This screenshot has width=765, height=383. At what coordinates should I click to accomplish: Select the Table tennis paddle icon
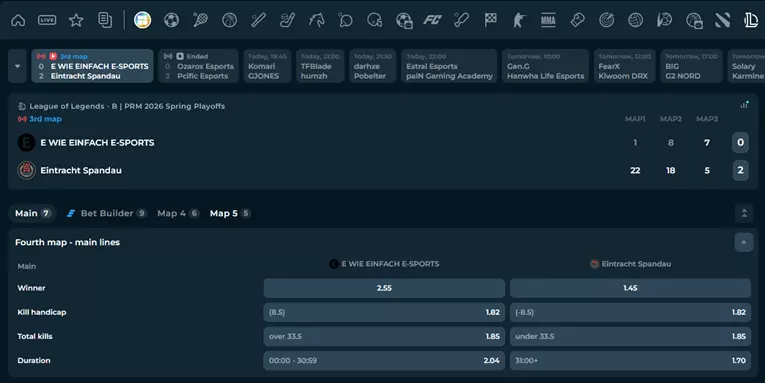(345, 20)
